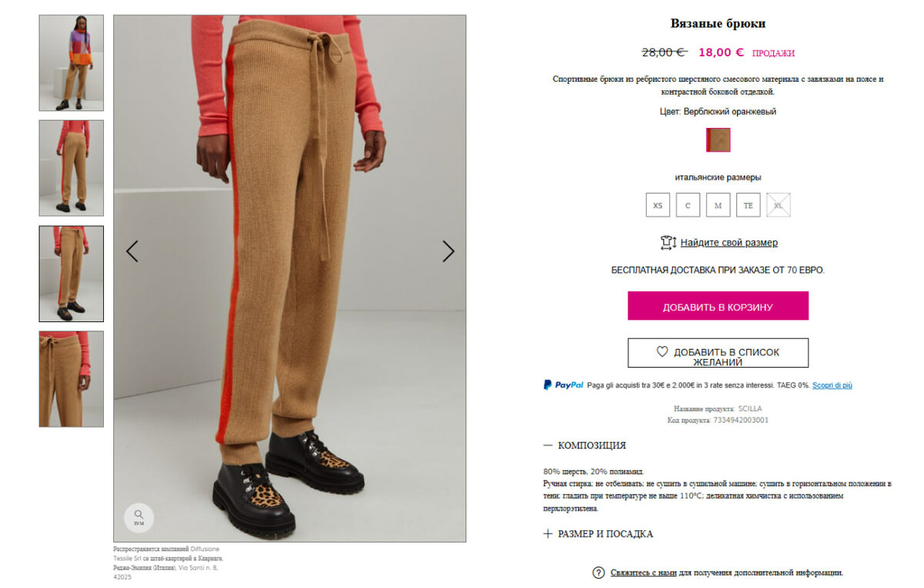Choose the crossed-out XL size

pos(778,205)
